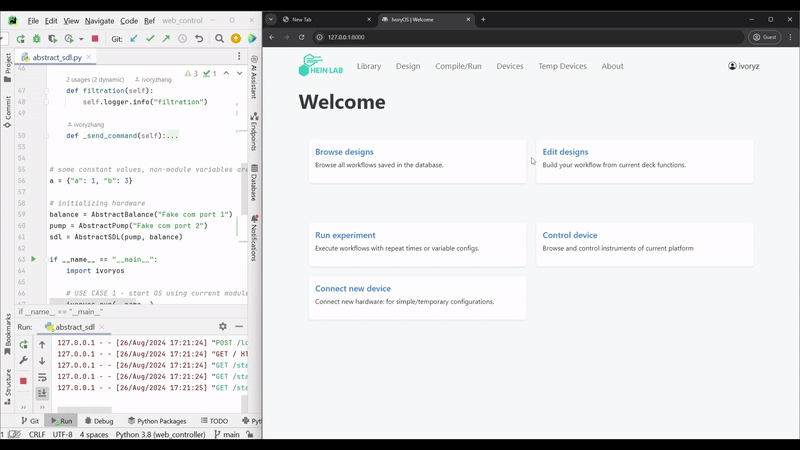Stop process with red square in Run panel
This screenshot has height=450, width=800.
pos(23,381)
